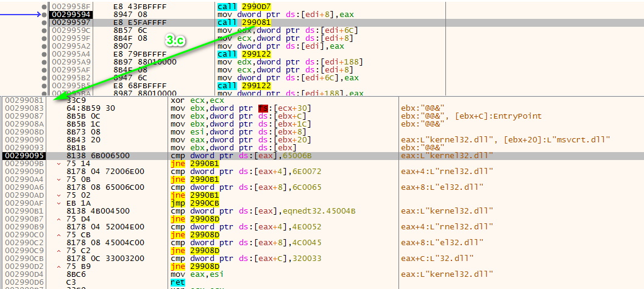
Task: Toggle breakpoint dot beside address 0029958F
Action: coord(44,7)
